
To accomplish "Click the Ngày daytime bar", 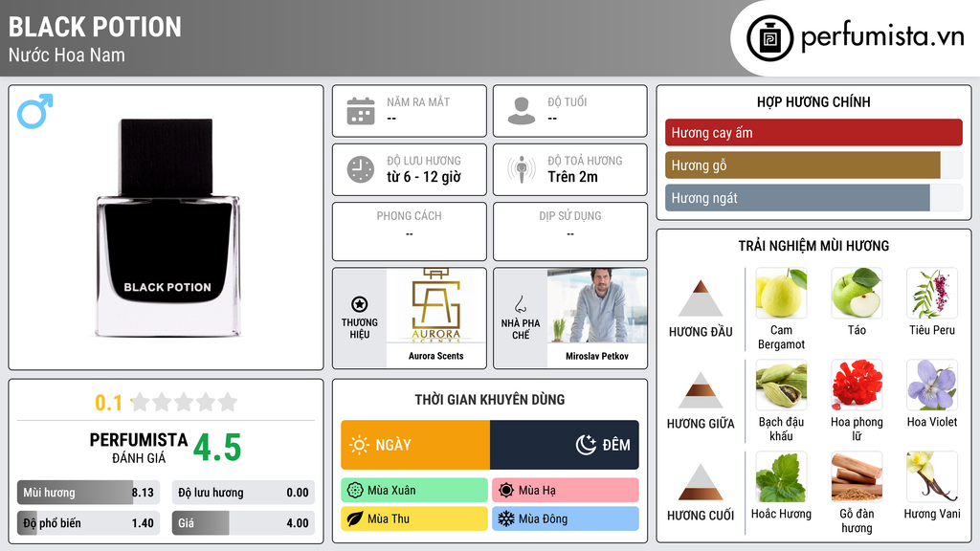I will (x=415, y=445).
